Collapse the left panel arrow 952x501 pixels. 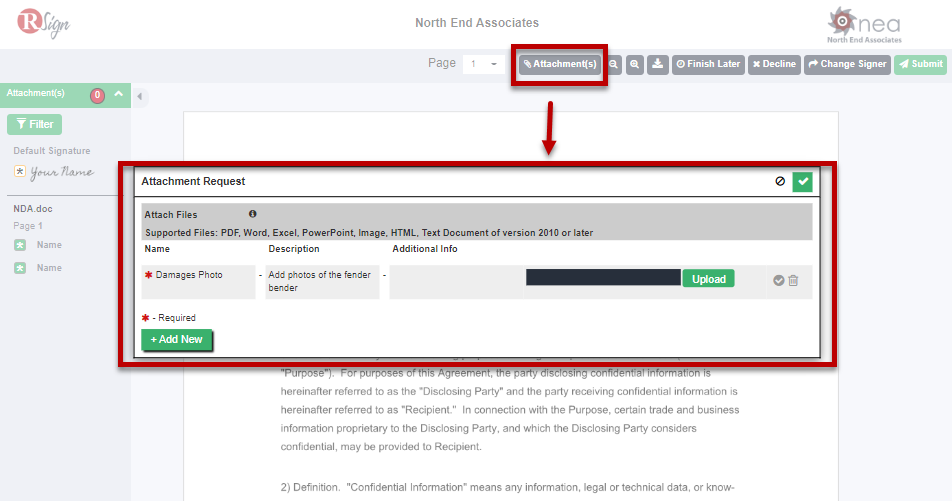[140, 97]
